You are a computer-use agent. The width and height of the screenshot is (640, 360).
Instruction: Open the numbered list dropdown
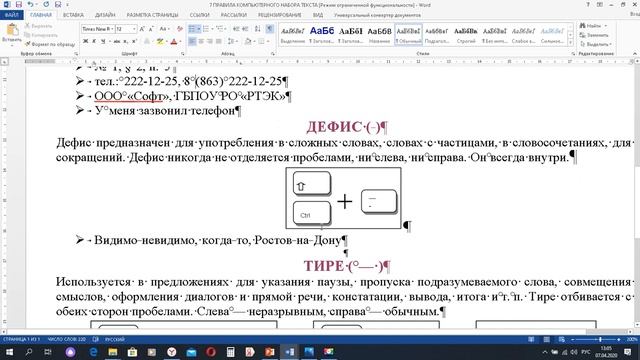click(212, 29)
